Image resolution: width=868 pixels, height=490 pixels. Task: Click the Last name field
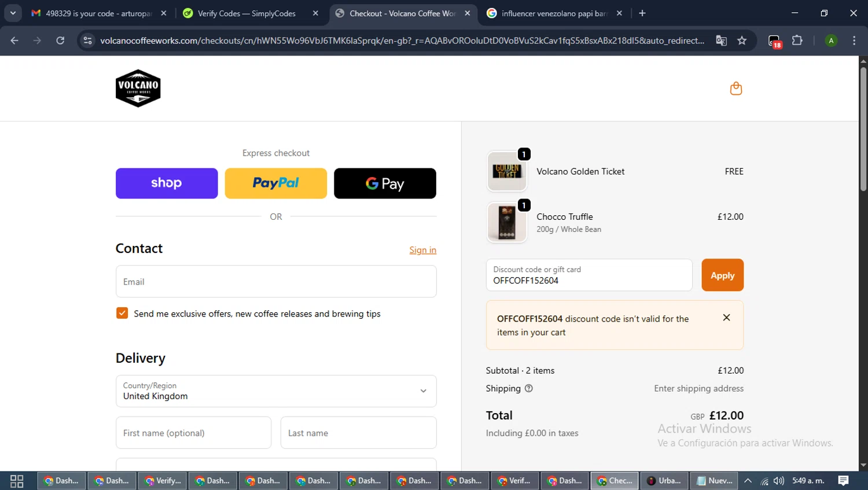click(358, 433)
